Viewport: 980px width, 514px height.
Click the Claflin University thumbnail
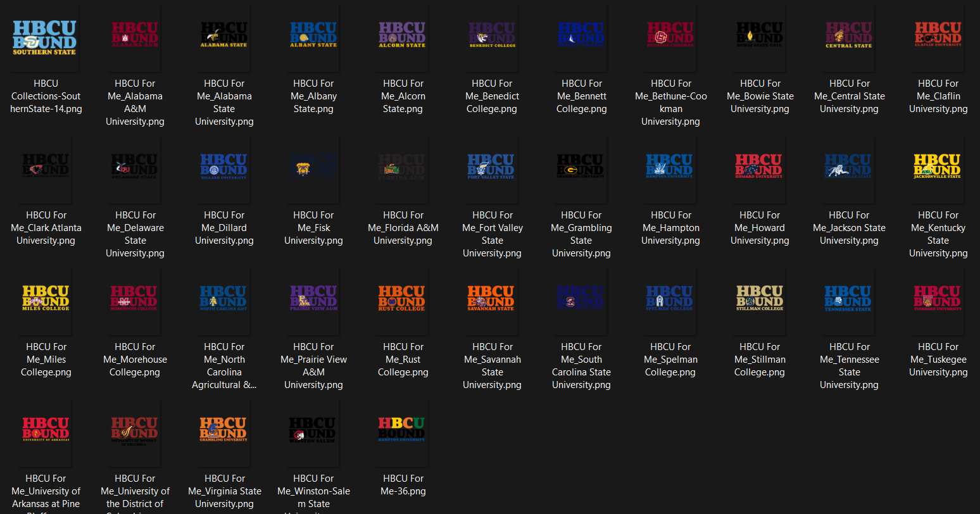938,38
